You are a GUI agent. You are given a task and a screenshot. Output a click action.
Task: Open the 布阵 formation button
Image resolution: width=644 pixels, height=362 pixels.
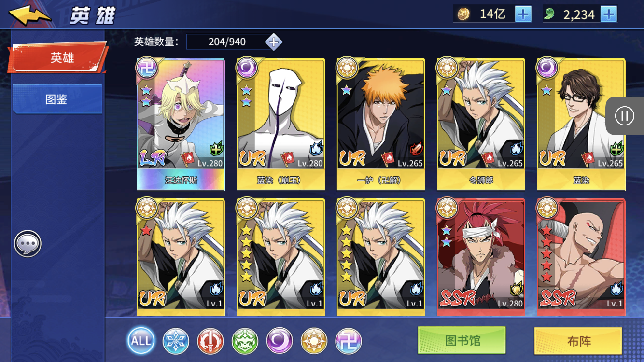[x=578, y=341]
